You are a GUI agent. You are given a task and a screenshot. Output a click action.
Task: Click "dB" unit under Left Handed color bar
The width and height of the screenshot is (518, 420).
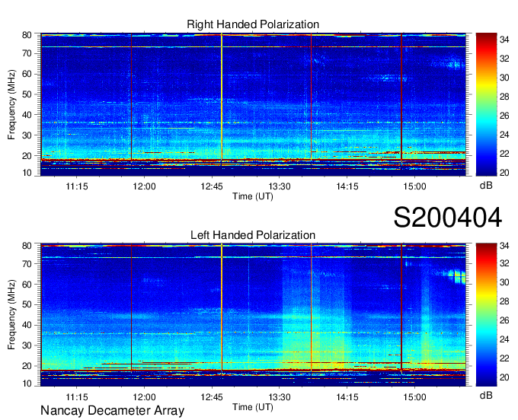pos(486,396)
